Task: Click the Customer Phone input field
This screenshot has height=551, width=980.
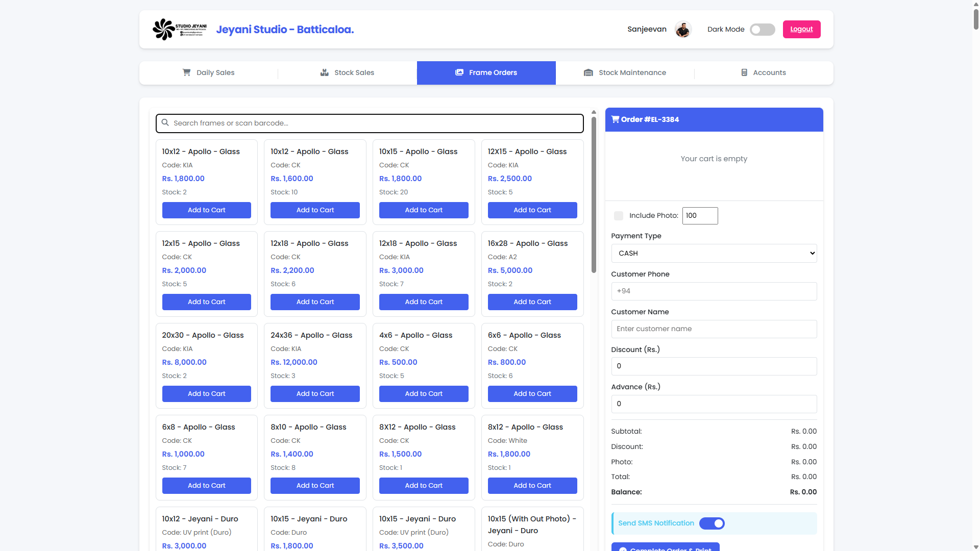Action: tap(714, 291)
